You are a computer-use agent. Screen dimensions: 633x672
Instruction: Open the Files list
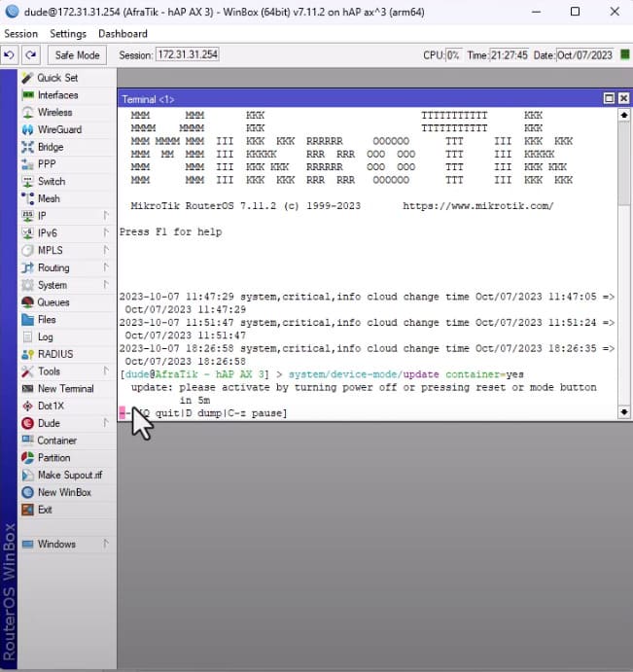[x=47, y=319]
